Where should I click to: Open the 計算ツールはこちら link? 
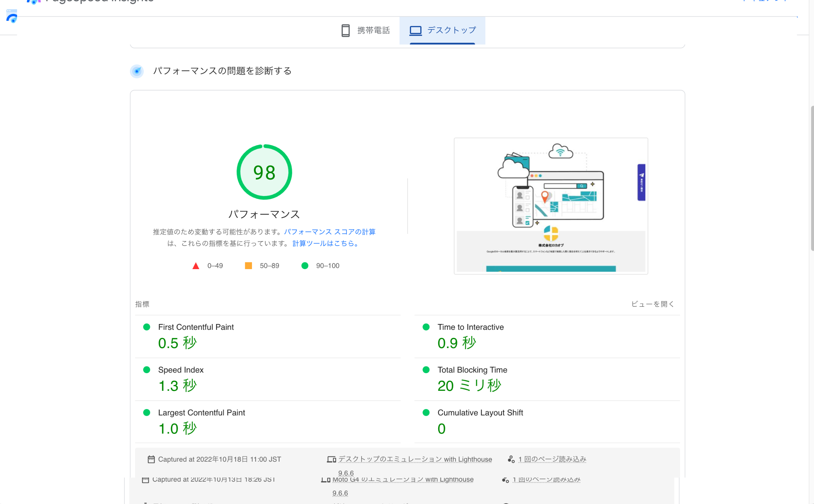[x=325, y=243]
